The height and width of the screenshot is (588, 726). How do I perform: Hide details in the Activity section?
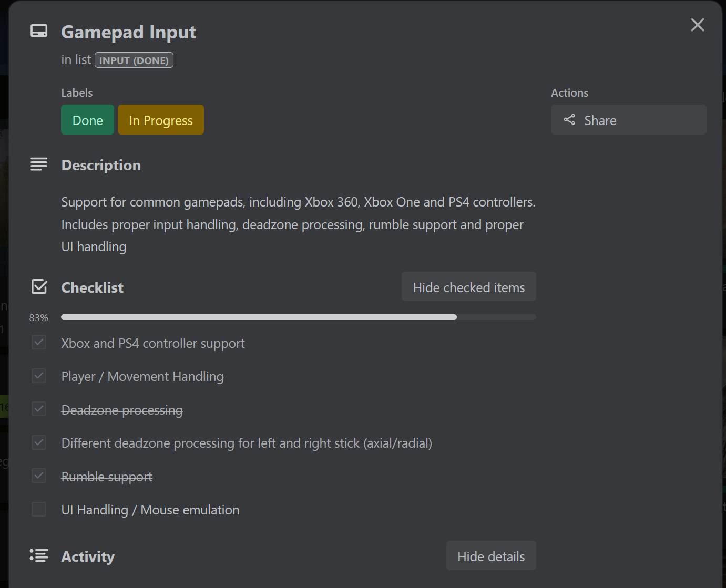[x=490, y=556]
